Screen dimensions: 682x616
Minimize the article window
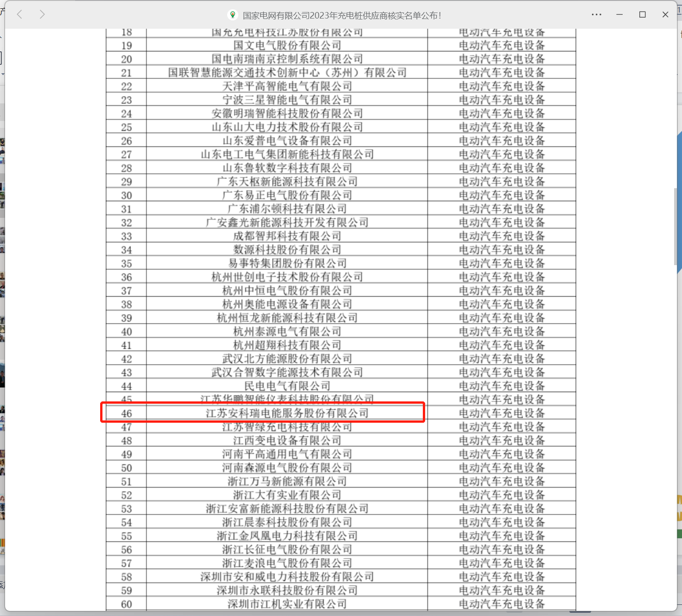click(x=619, y=14)
